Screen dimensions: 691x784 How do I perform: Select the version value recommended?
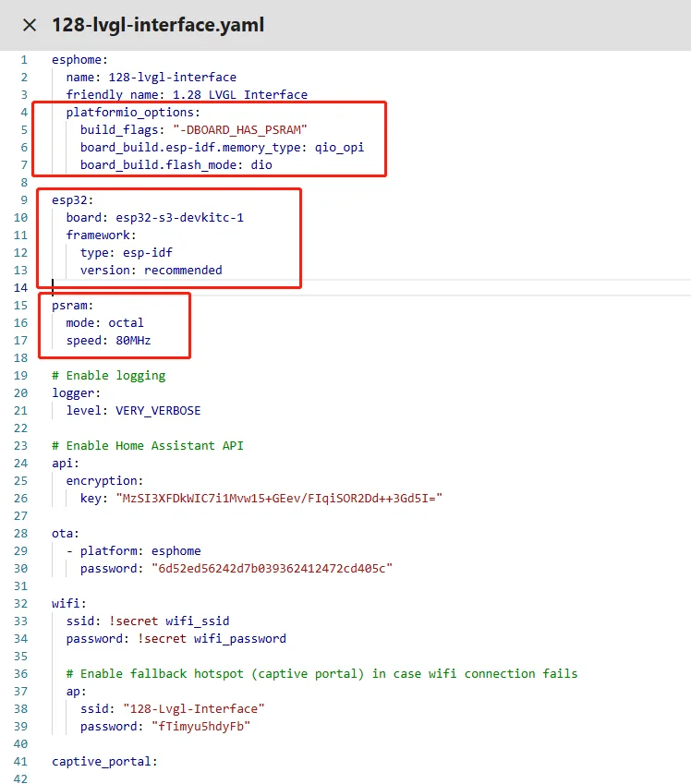point(183,271)
